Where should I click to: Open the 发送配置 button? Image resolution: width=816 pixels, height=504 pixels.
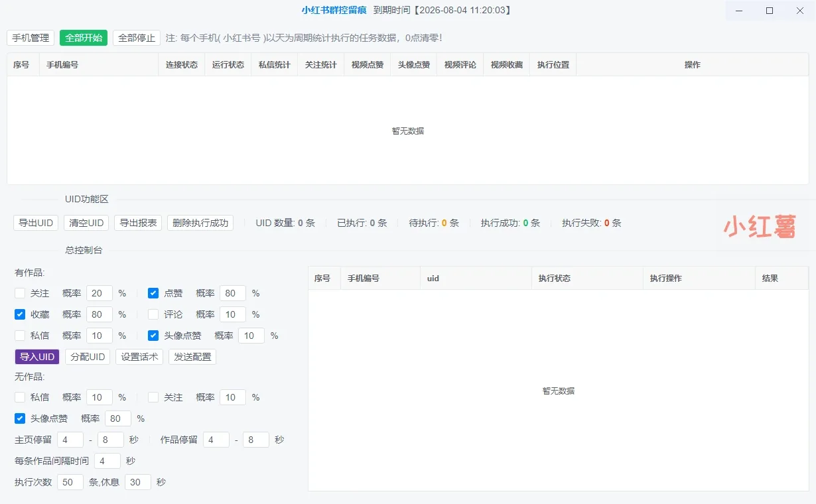click(x=192, y=357)
